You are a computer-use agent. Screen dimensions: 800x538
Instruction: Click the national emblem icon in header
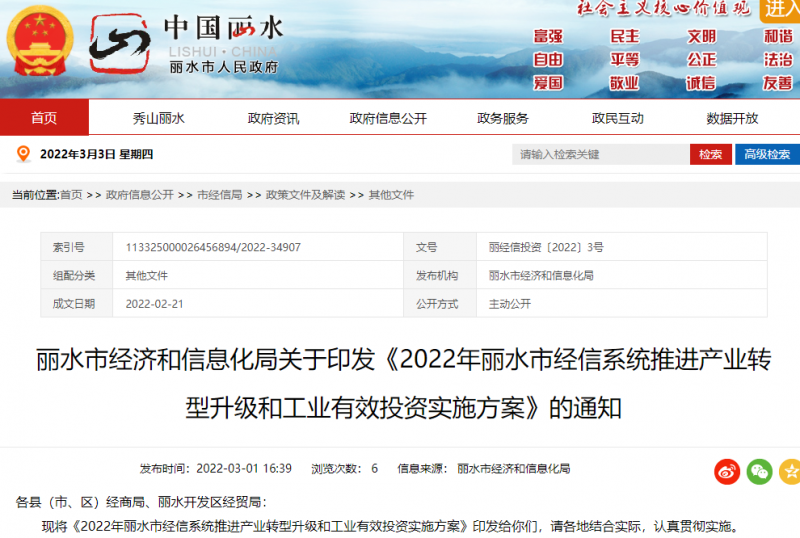41,42
